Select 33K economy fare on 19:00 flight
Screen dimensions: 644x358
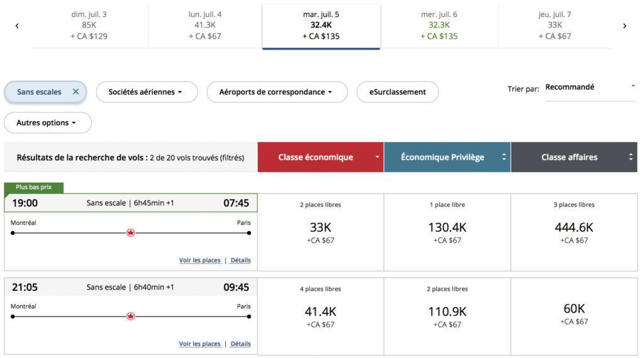[x=321, y=232]
